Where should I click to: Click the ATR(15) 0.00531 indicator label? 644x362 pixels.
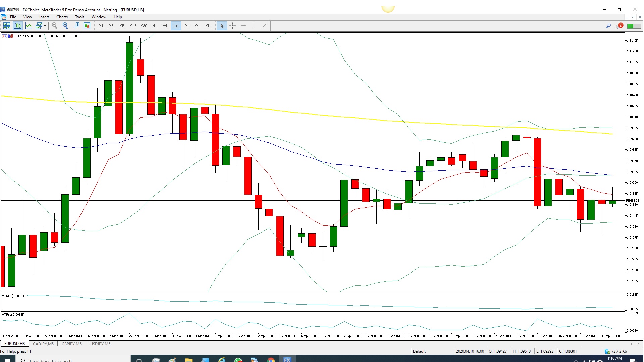click(x=13, y=296)
